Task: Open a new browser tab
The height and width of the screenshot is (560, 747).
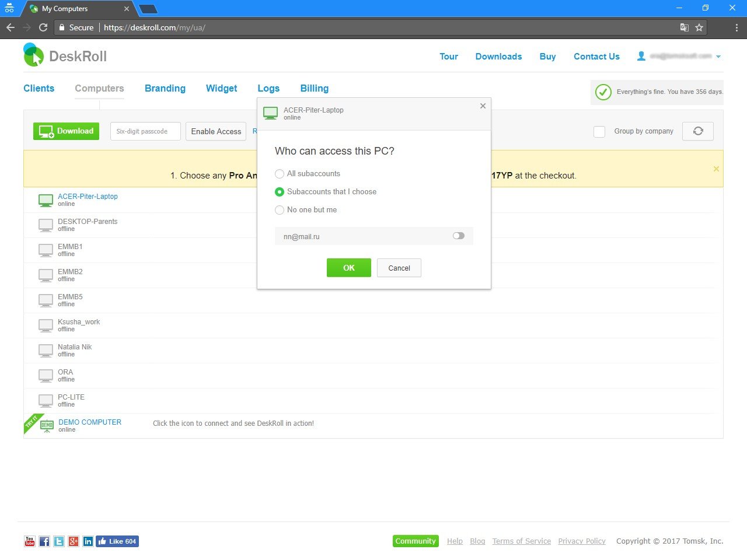Action: 148,9
